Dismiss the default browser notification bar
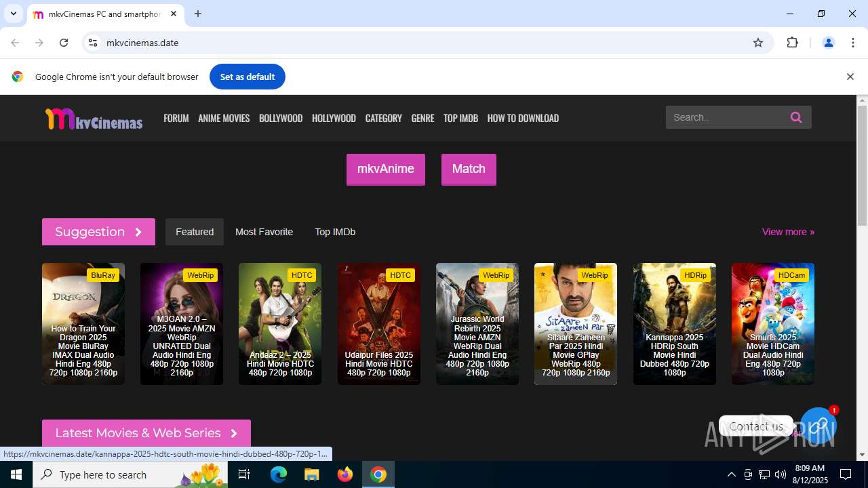This screenshot has height=488, width=868. (x=850, y=77)
